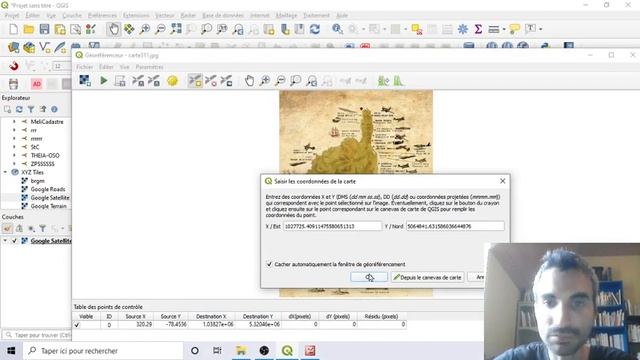Open the Projet menu
640x360 pixels.
(12, 15)
